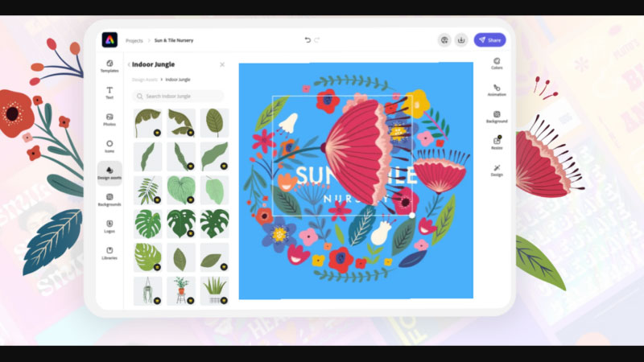Click the undo arrow in the top bar
Viewport: 644px width, 362px height.
308,39
